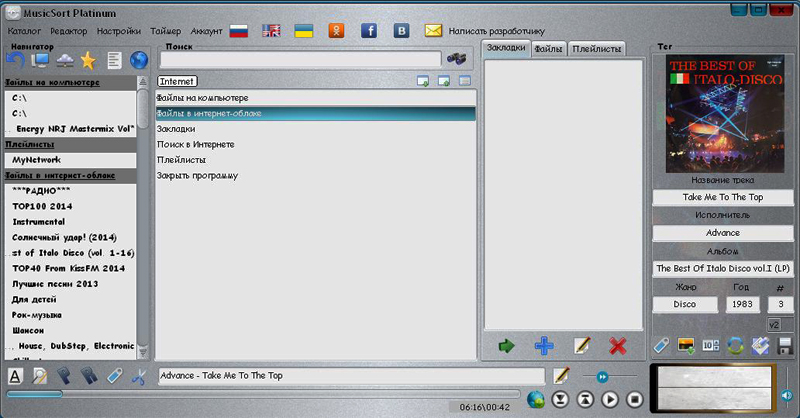Switch to the Файлы tab
Screen dimensions: 800x418
click(548, 49)
